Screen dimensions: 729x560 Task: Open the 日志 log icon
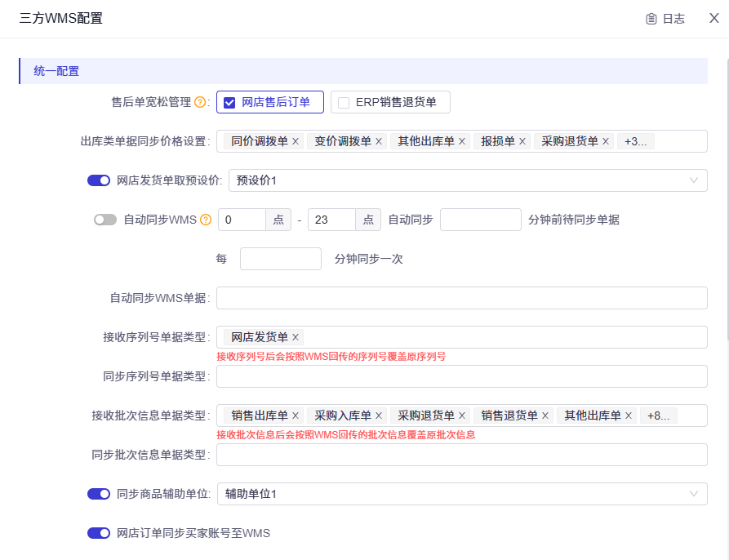[651, 19]
